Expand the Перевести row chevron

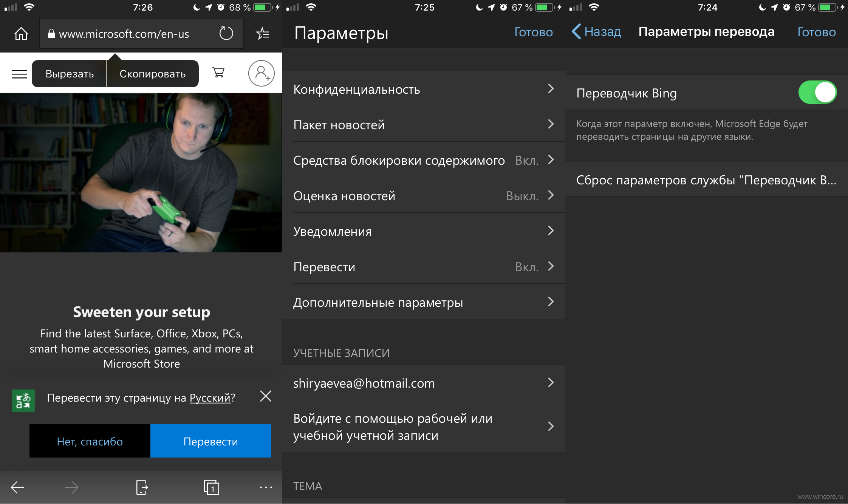pyautogui.click(x=551, y=266)
